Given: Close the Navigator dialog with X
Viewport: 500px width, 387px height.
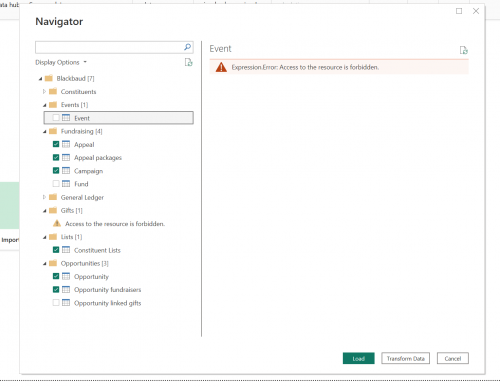Looking at the screenshot, I should (x=476, y=11).
